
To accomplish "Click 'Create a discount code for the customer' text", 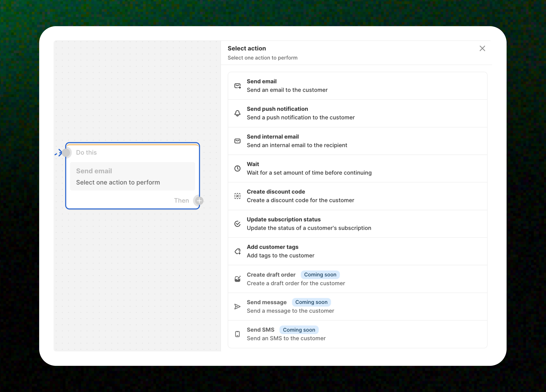I will [x=300, y=200].
